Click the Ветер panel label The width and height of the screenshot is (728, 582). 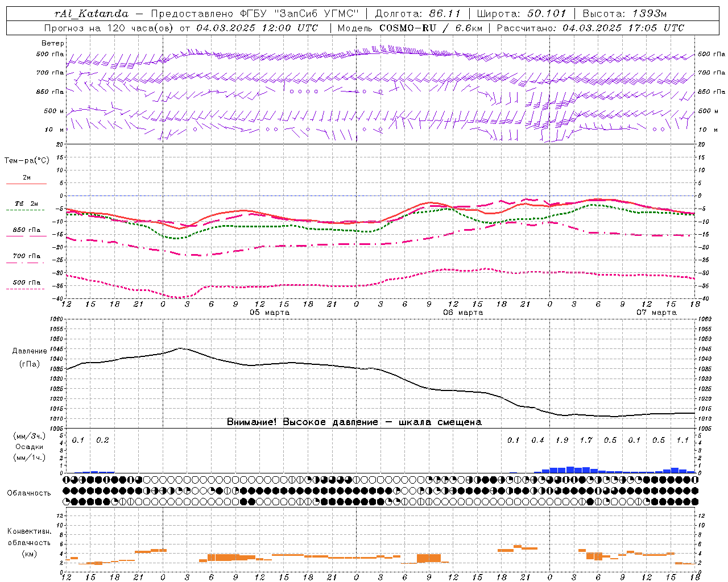click(53, 43)
